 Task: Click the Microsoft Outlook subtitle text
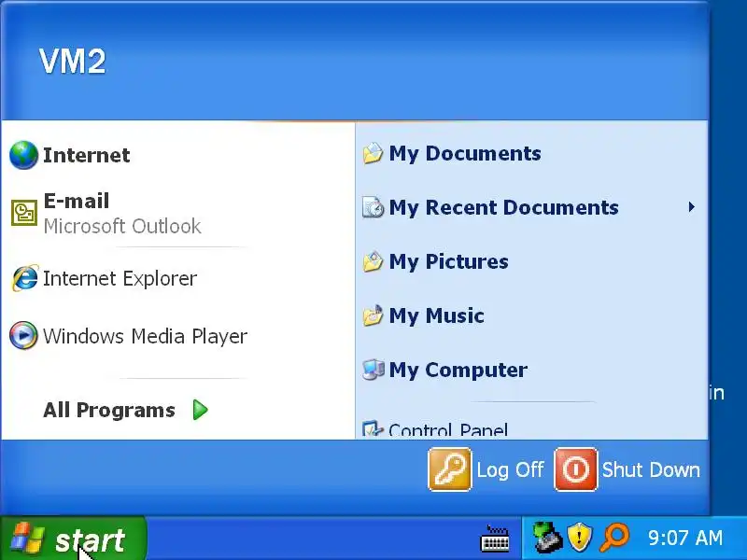tap(122, 226)
